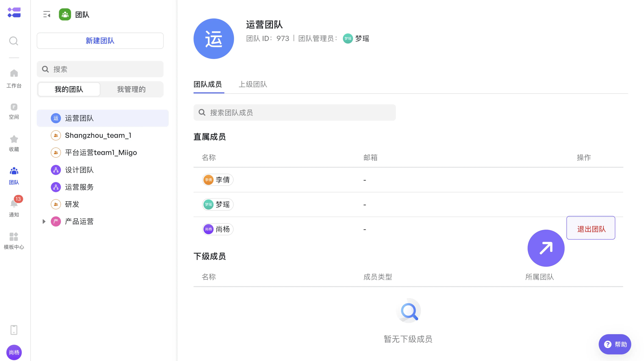This screenshot has height=361, width=644.
Task: Click the app logo icon
Action: (x=14, y=13)
